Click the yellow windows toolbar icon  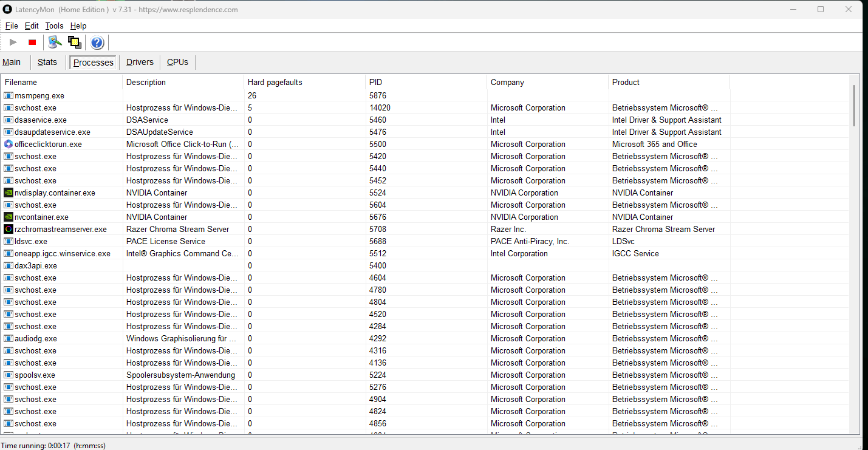tap(75, 43)
